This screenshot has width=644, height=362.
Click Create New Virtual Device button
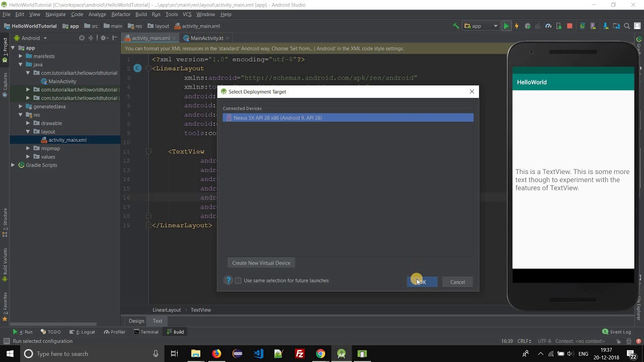pos(261,263)
